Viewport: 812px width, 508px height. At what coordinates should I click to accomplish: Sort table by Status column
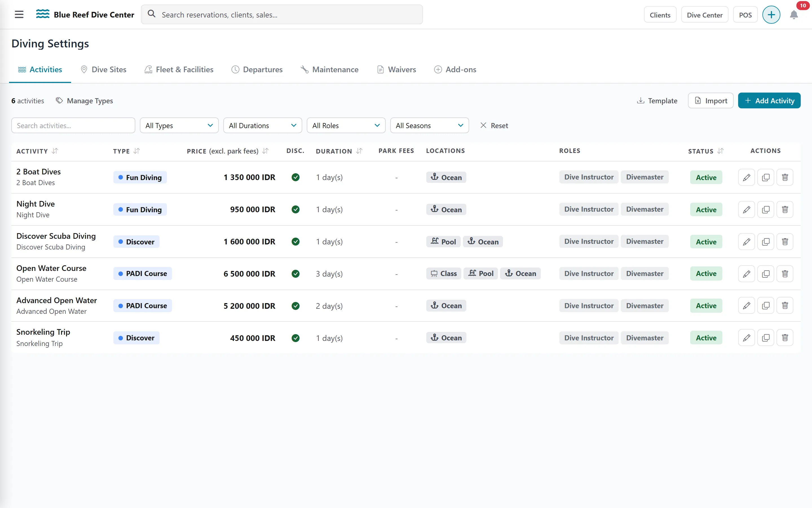(x=720, y=151)
